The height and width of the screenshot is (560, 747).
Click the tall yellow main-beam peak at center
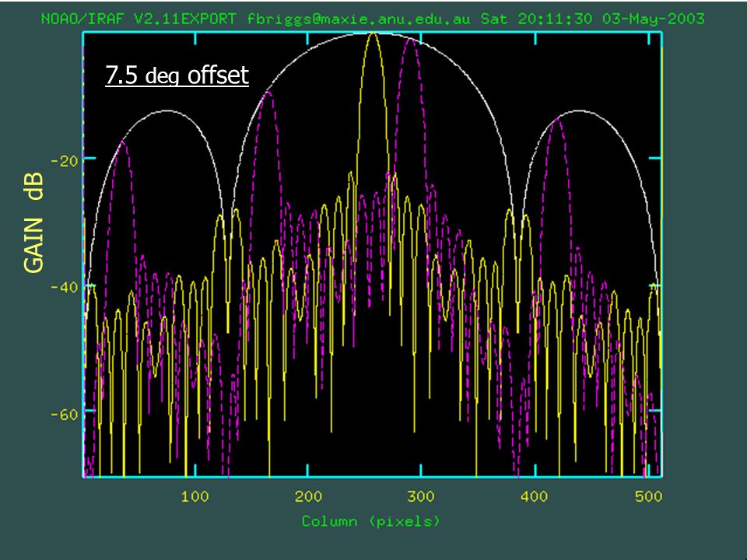tap(373, 36)
